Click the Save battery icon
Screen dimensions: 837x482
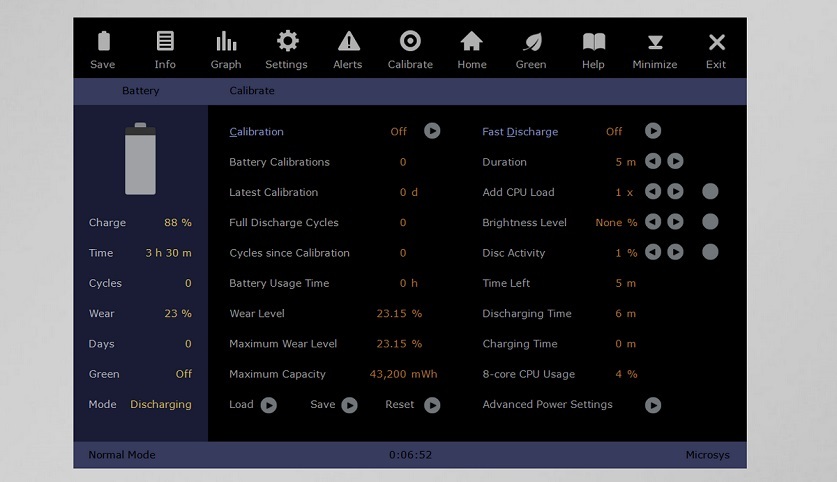tap(104, 41)
